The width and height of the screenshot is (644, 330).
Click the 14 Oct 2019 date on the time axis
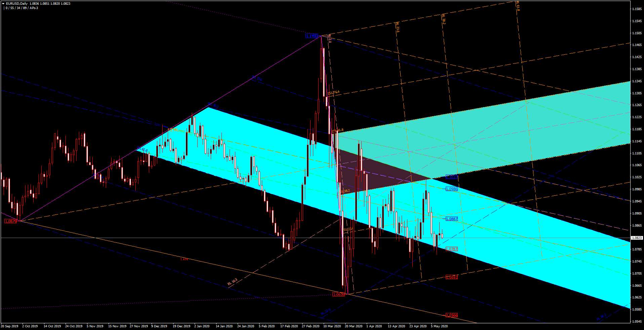[x=52, y=326]
